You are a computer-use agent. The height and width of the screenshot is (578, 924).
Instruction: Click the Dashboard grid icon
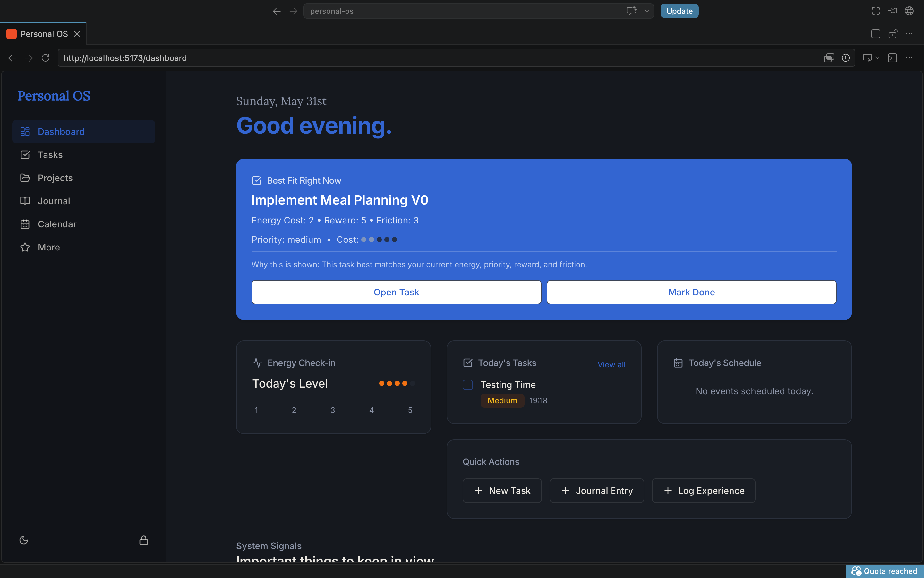(25, 132)
